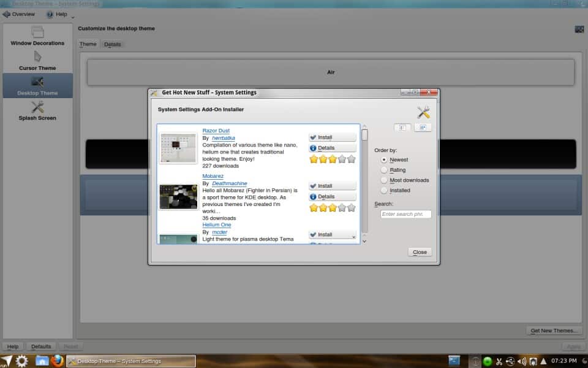
Task: Click the Mobarez preview thumbnail
Action: coord(178,197)
